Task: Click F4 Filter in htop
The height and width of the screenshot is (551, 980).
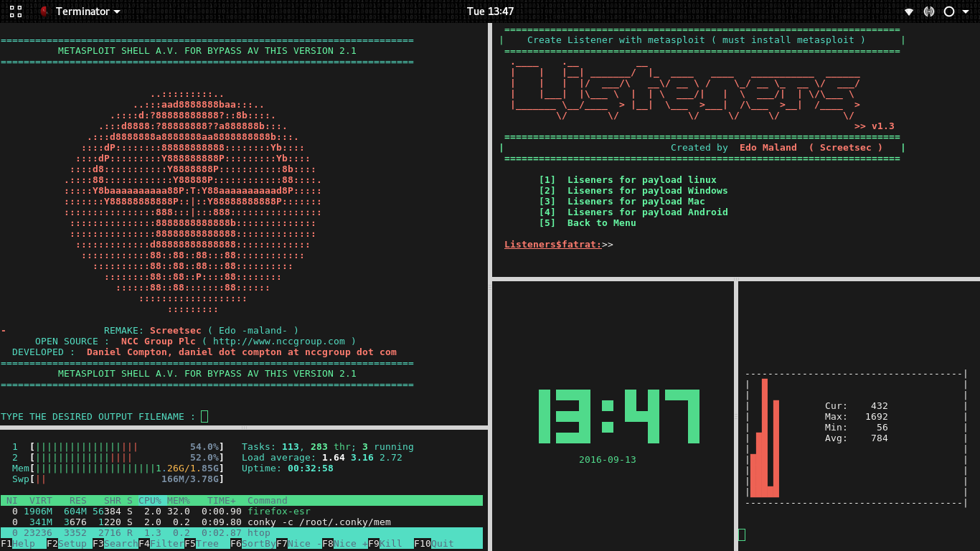Action: tap(161, 544)
